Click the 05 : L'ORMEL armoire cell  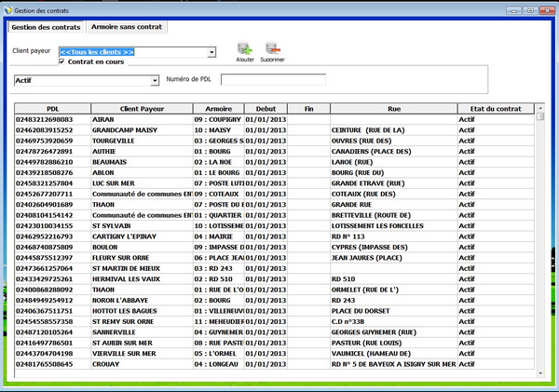click(x=219, y=354)
